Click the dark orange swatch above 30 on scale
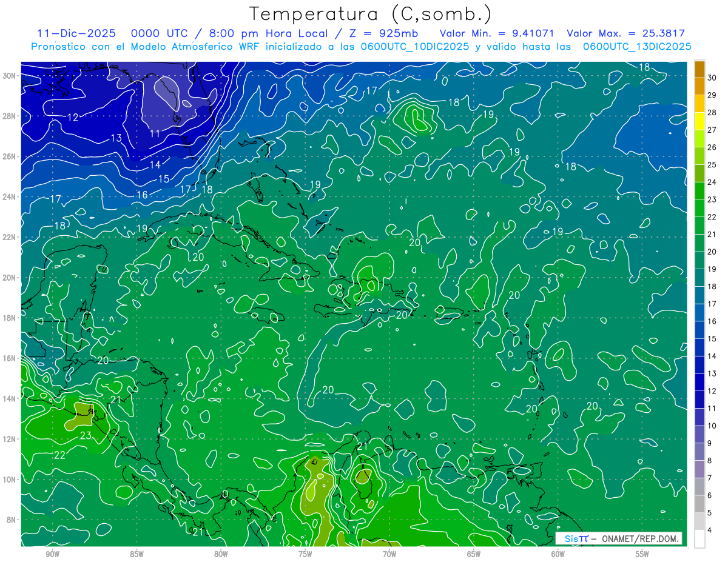 pos(699,69)
